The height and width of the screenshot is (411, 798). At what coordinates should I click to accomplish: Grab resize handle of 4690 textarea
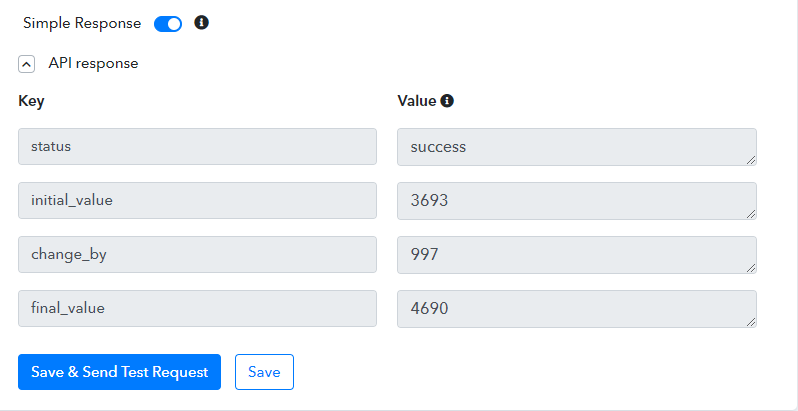751,322
